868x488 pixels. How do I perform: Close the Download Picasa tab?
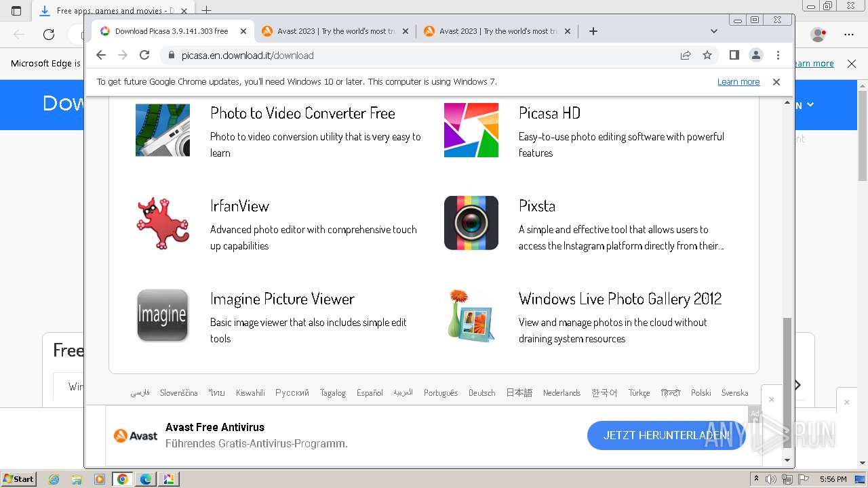[x=243, y=31]
